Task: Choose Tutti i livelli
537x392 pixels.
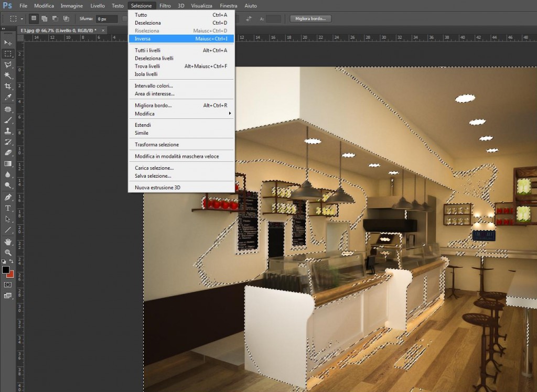Action: coord(181,50)
